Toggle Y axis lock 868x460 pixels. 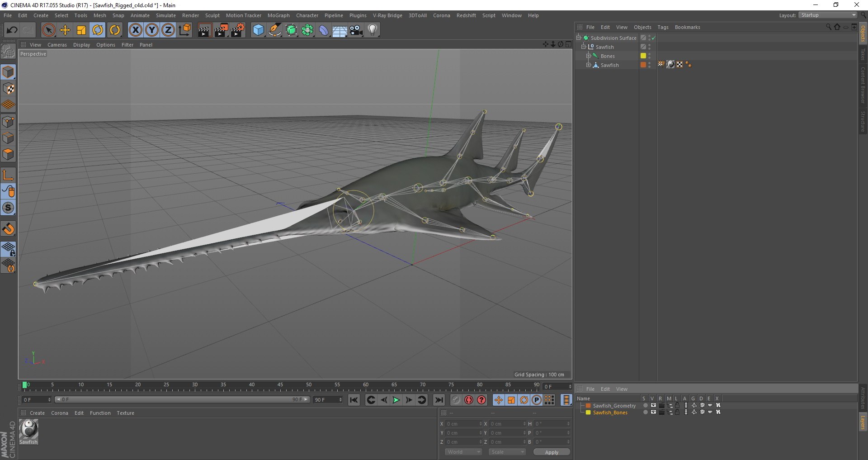coord(152,30)
